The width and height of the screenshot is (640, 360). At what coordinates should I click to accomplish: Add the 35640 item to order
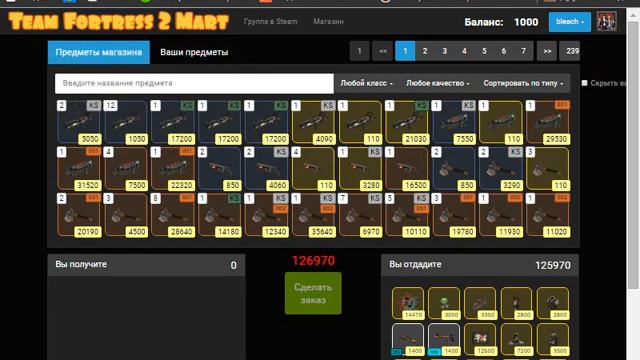313,216
